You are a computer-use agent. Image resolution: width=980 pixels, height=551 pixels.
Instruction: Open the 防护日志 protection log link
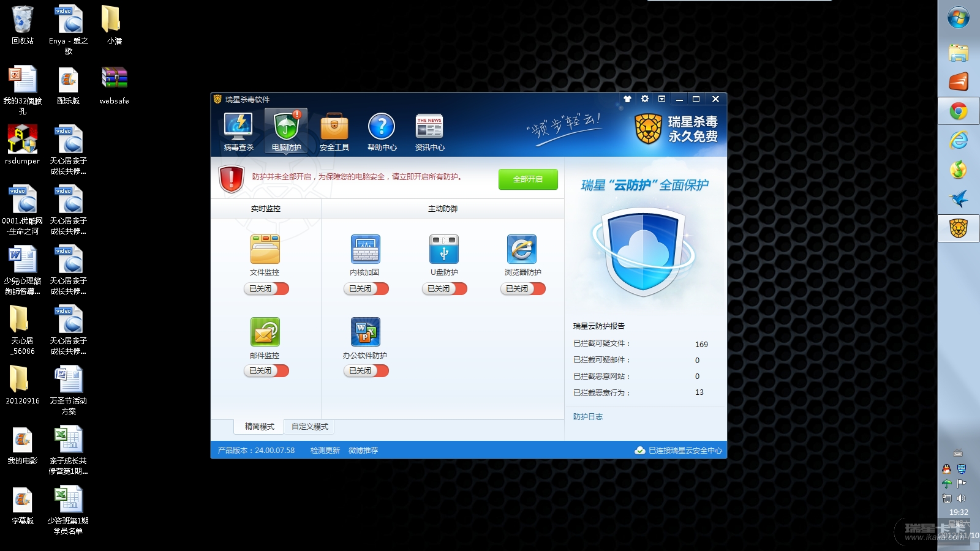[588, 417]
